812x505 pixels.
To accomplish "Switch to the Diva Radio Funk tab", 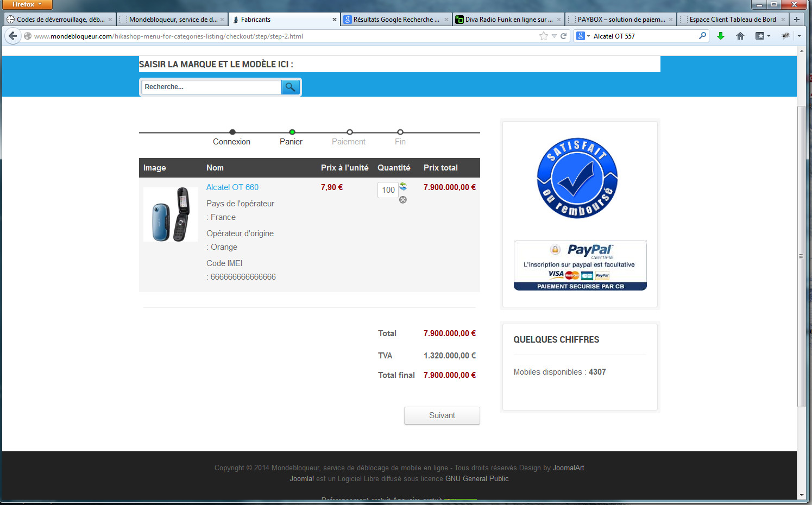I will coord(508,20).
